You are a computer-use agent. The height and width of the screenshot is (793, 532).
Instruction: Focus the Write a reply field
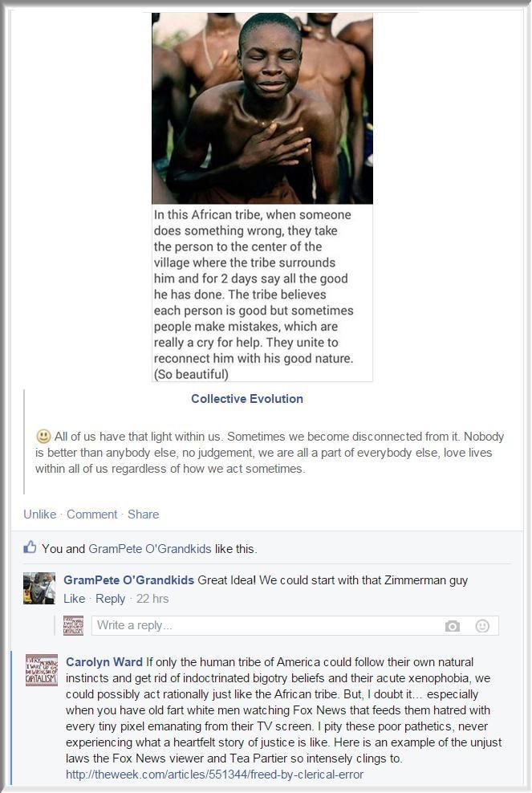[x=294, y=625]
